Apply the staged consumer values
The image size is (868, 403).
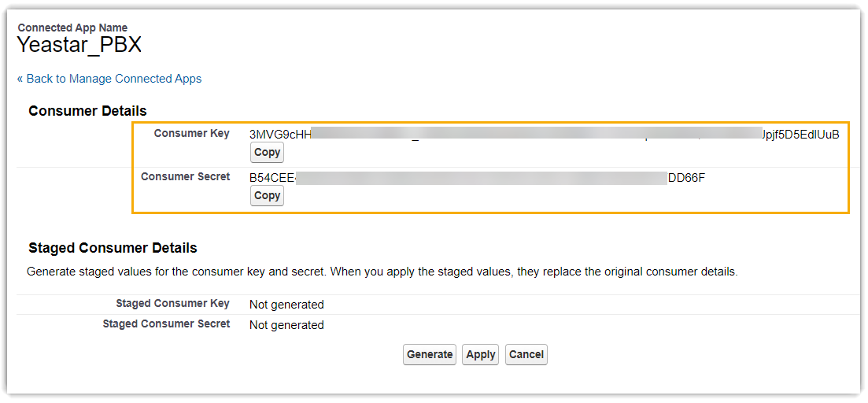tap(480, 355)
